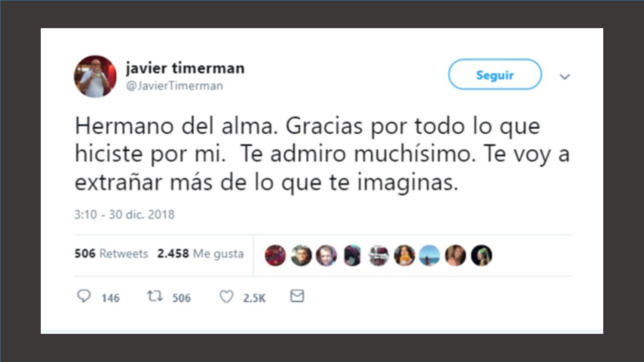View the 506 Retweets list
The image size is (644, 362).
(x=111, y=254)
